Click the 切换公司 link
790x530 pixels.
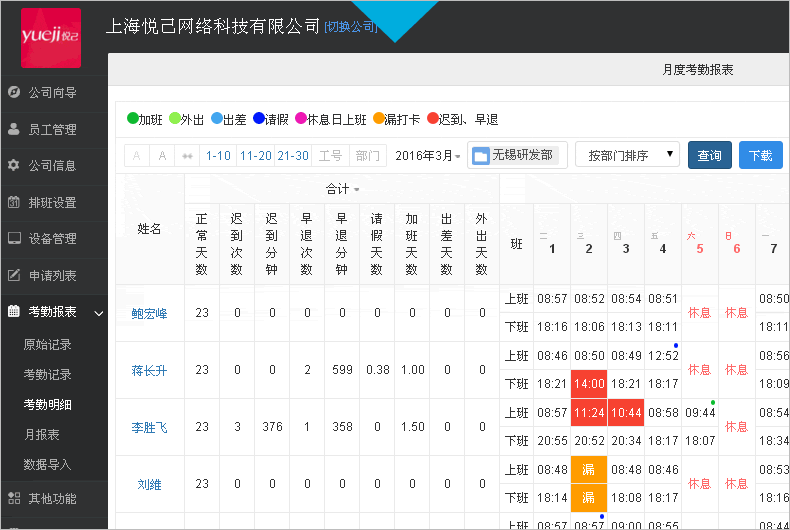(x=350, y=27)
